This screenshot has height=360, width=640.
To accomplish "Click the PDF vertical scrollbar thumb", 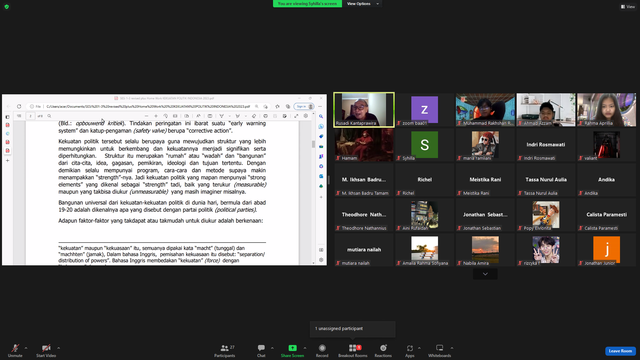I will (x=313, y=144).
